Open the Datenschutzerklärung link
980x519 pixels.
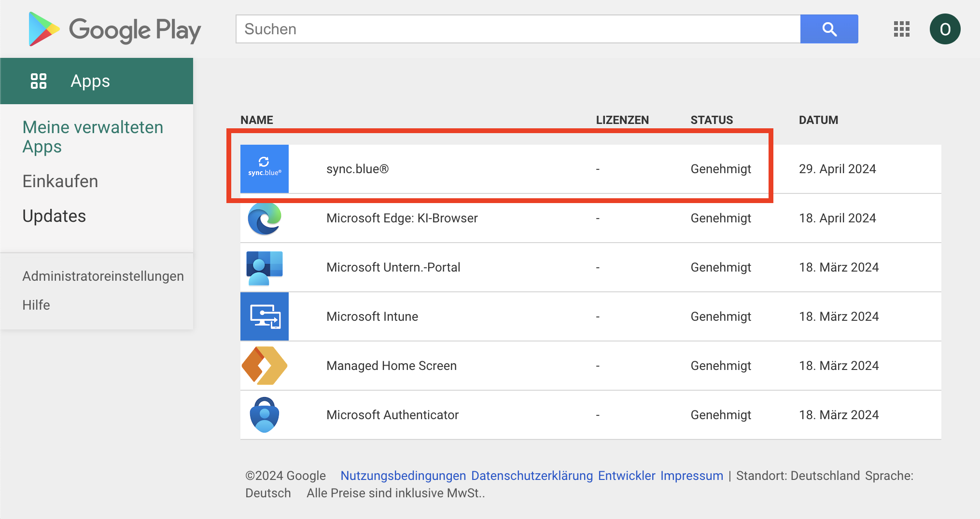(x=532, y=476)
